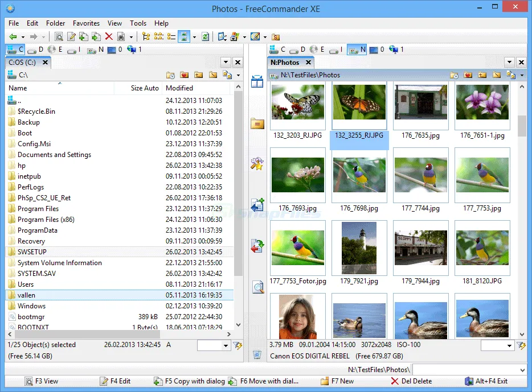Click the favorites heart folder in the left address bar

(184, 75)
